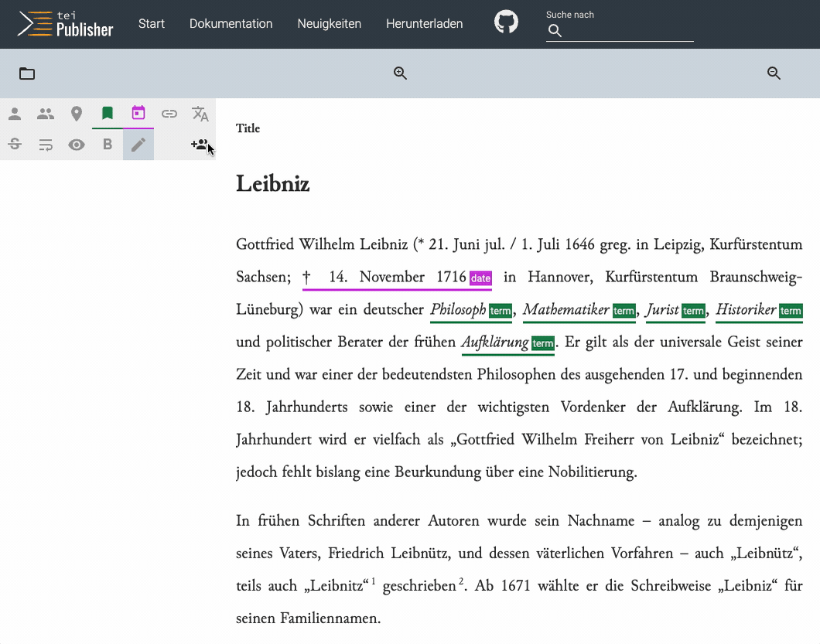Image resolution: width=820 pixels, height=644 pixels.
Task: Click the translate language icon
Action: 200,114
